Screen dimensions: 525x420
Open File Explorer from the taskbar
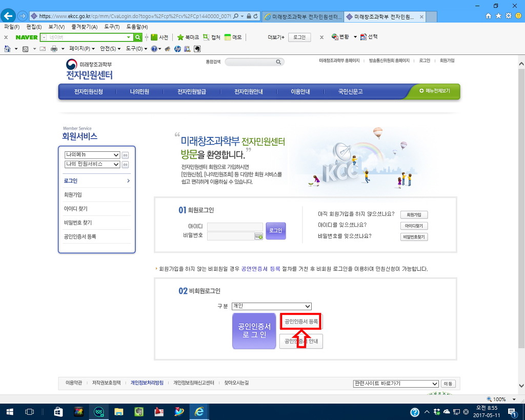click(x=118, y=412)
